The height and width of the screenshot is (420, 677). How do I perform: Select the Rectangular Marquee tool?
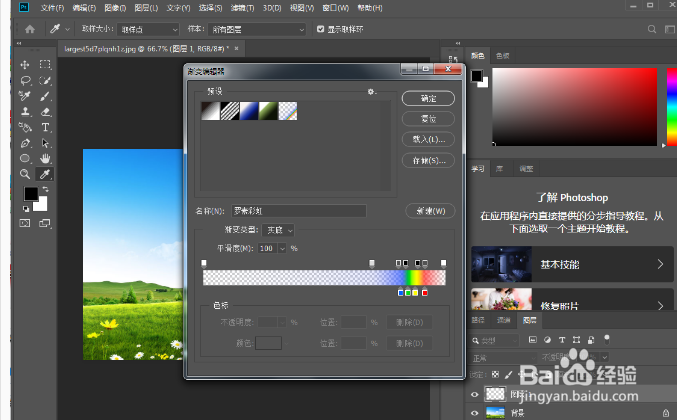point(45,65)
